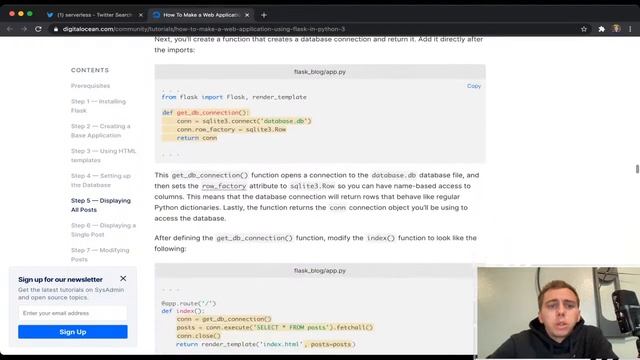
Task: Click the blue Sign Up button
Action: click(73, 332)
